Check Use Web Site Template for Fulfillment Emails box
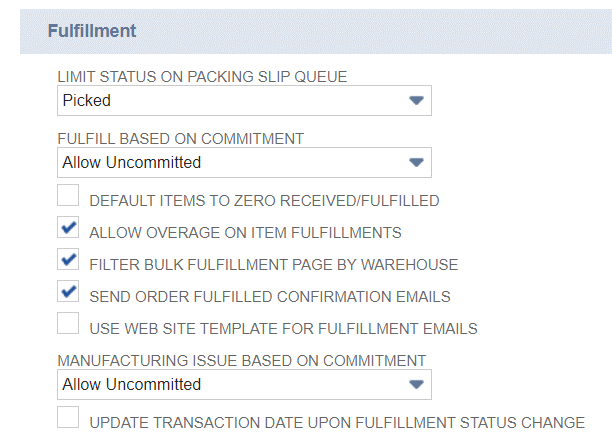This screenshot has width=612, height=441. pyautogui.click(x=68, y=325)
